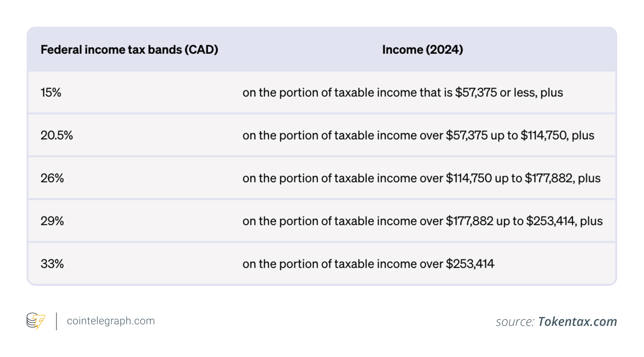The height and width of the screenshot is (357, 644).
Task: Click the word 'plus' in the 15% row
Action: pos(552,93)
